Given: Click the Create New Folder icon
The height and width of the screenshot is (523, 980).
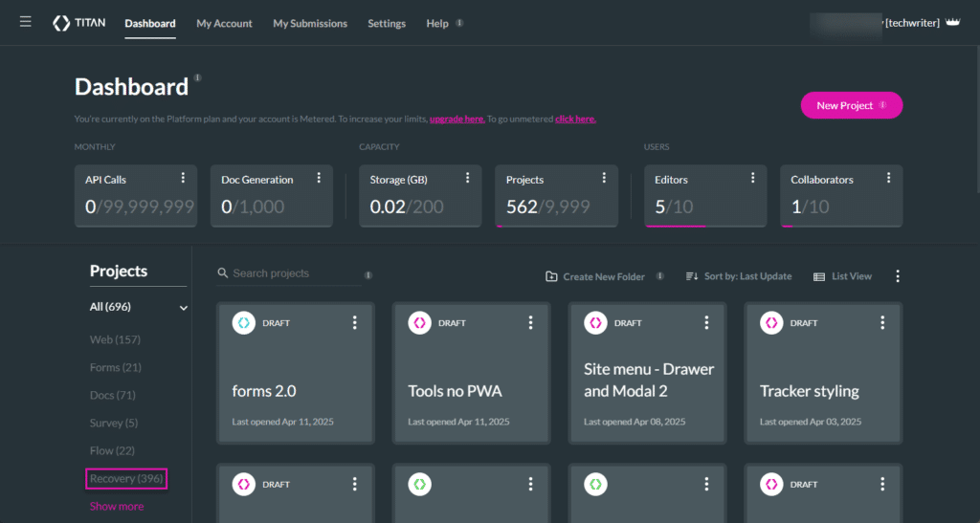Looking at the screenshot, I should point(551,276).
